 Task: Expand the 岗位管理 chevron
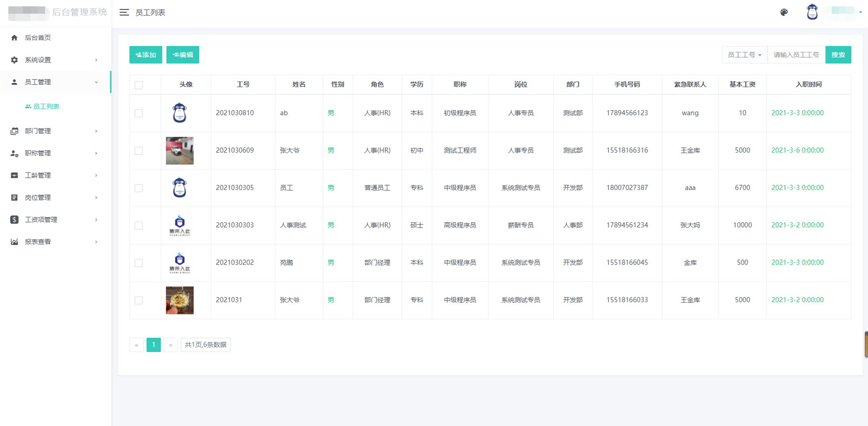tap(96, 197)
